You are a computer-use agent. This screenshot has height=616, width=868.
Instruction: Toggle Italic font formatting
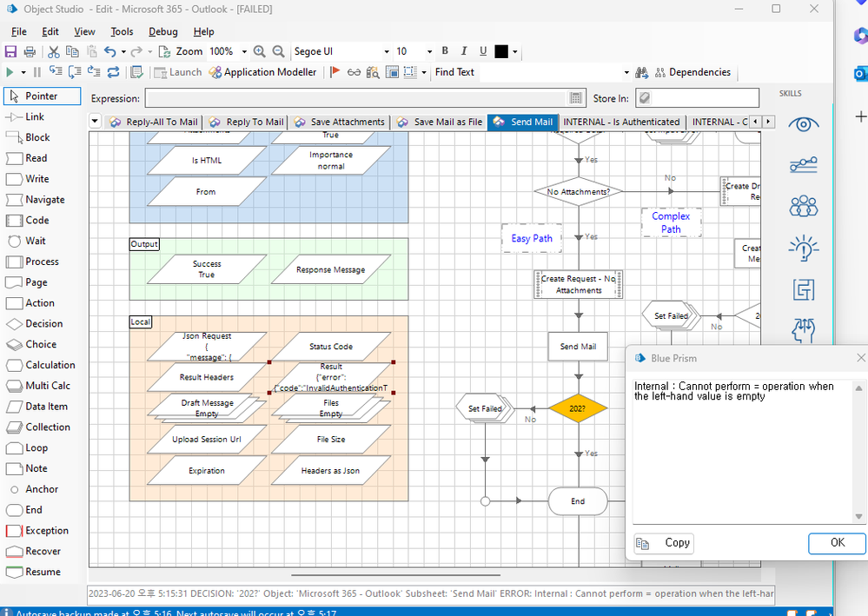point(464,52)
